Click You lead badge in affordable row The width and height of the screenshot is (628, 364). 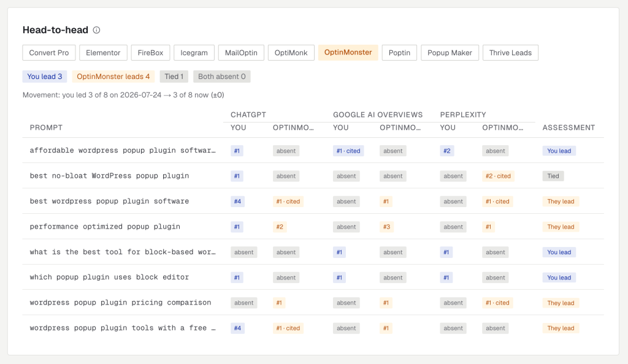click(x=559, y=151)
